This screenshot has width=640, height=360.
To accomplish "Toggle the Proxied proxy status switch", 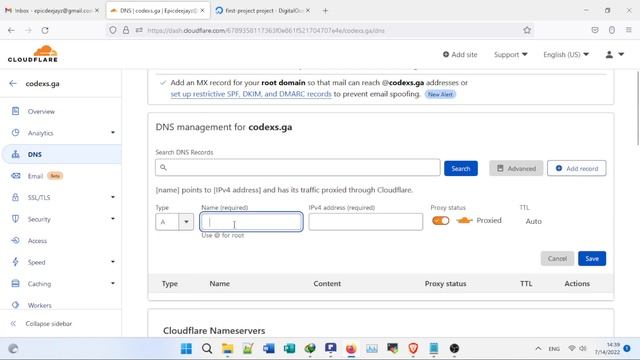I will [x=440, y=221].
